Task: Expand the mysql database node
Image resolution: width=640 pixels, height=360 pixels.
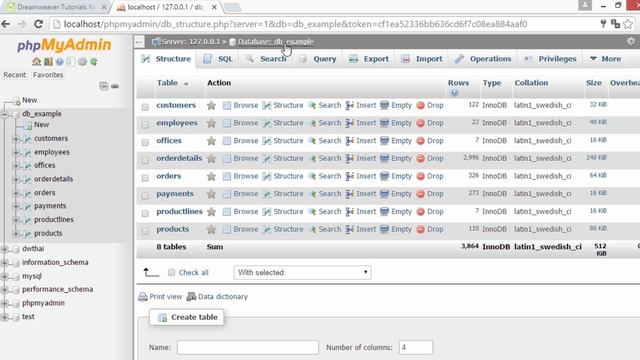Action: (x=4, y=276)
